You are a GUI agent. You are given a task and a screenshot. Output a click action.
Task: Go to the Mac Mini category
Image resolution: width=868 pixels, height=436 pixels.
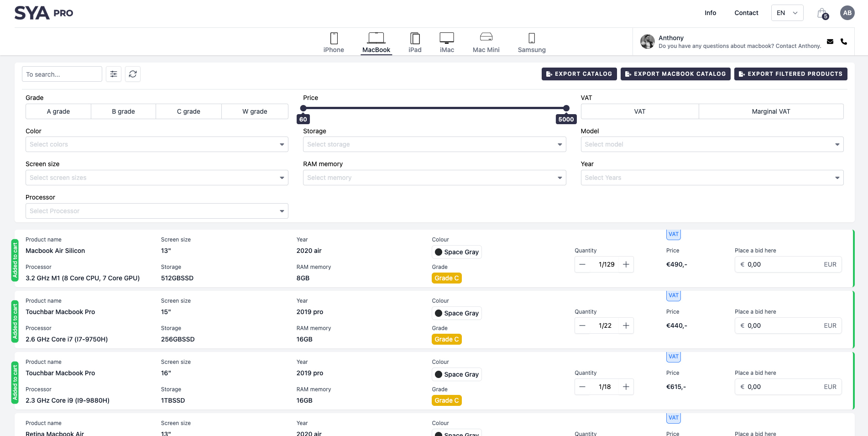click(x=486, y=43)
